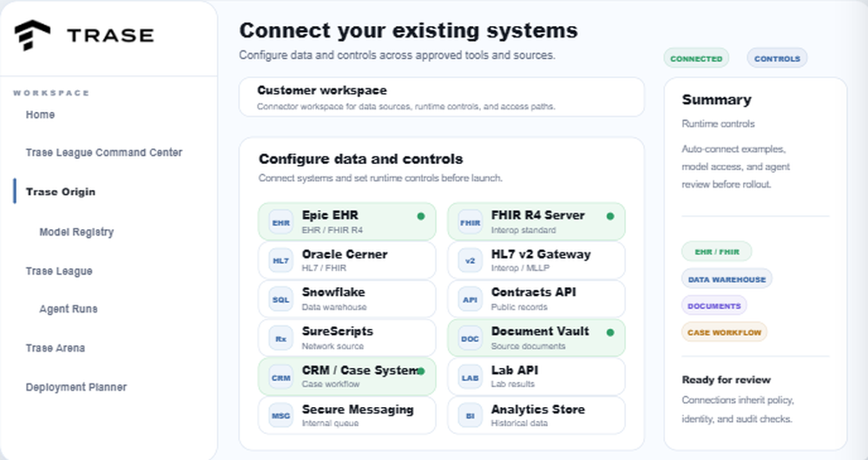Viewport: 868px width, 460px height.
Task: Open Agent Runs sub-item
Action: (69, 309)
